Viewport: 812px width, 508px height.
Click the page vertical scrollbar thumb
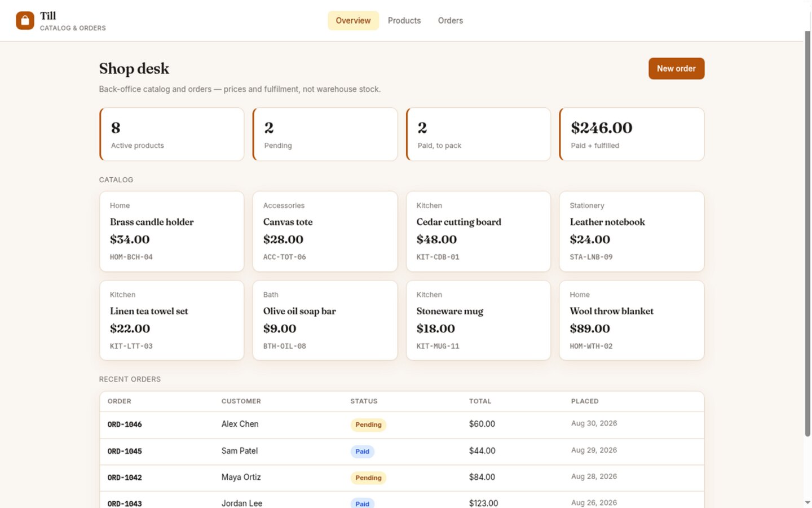tap(807, 234)
